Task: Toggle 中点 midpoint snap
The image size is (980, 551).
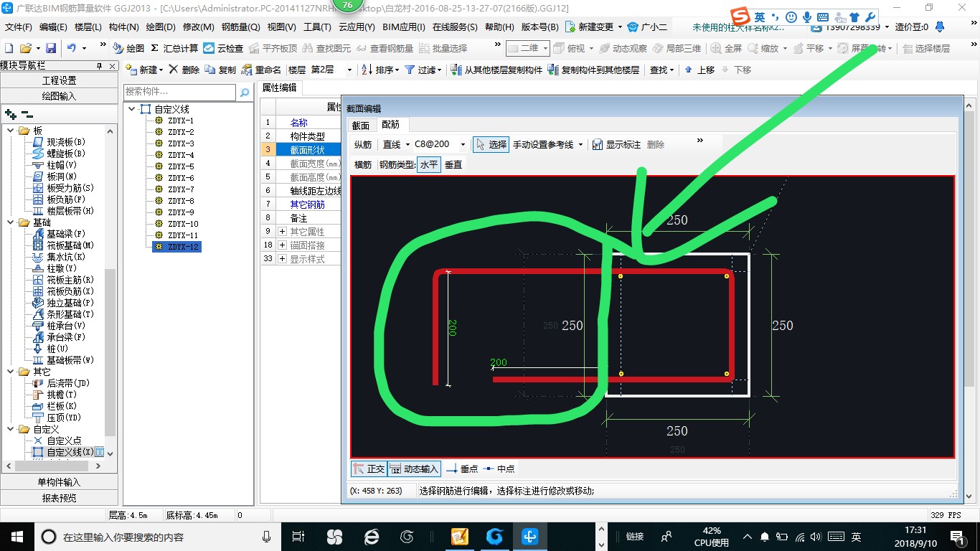Action: (499, 468)
